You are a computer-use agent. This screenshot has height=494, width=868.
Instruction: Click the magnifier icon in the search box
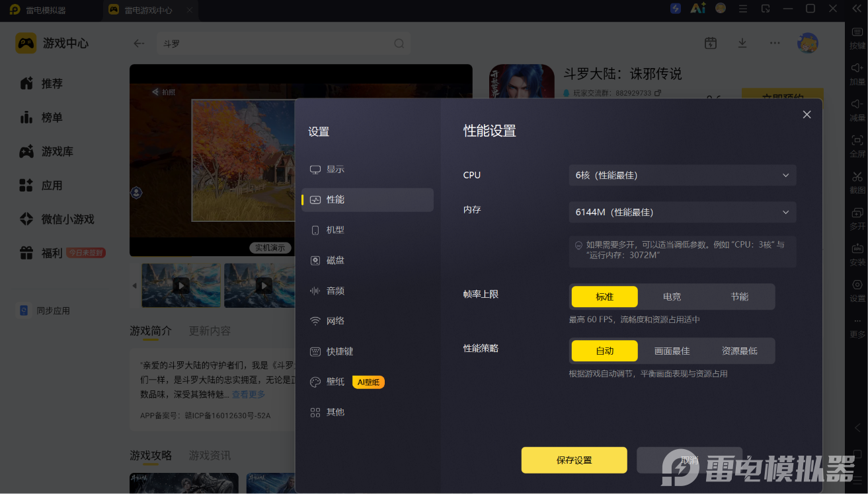(399, 44)
